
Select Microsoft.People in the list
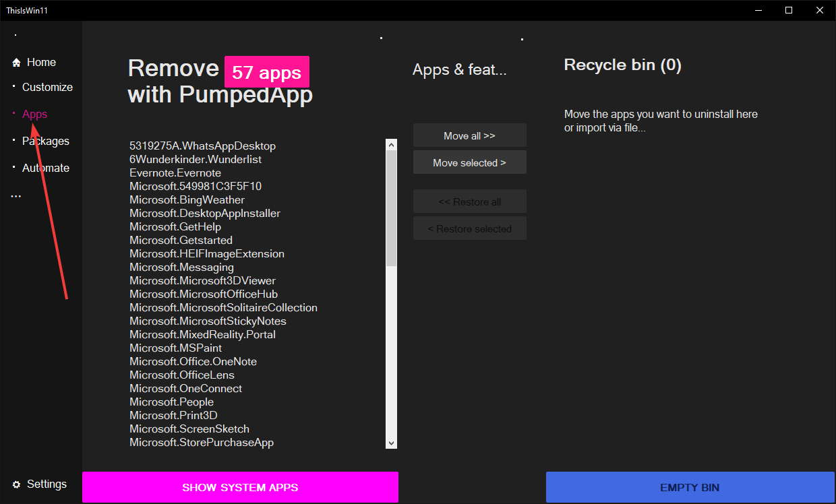171,402
